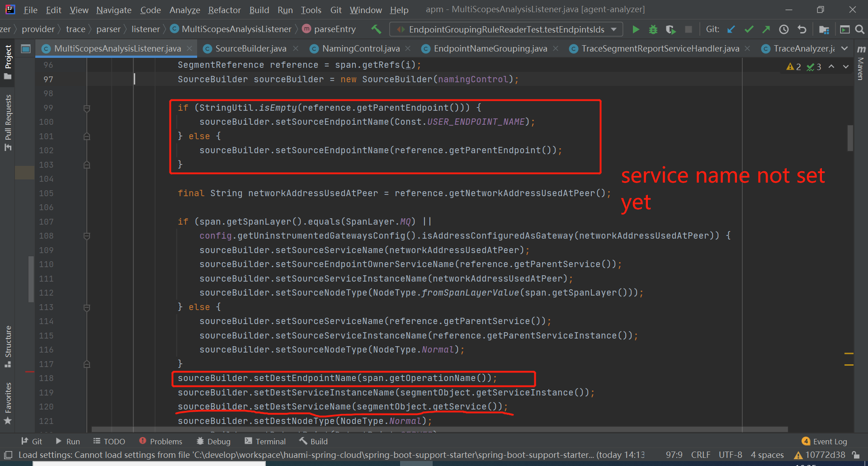Show hidden editor tabs via chevron
868x466 pixels.
click(845, 48)
